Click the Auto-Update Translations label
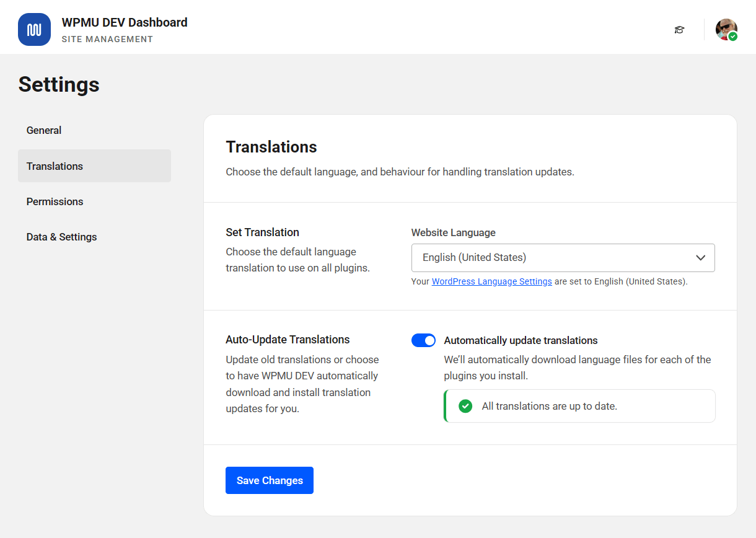This screenshot has width=756, height=538. (288, 340)
